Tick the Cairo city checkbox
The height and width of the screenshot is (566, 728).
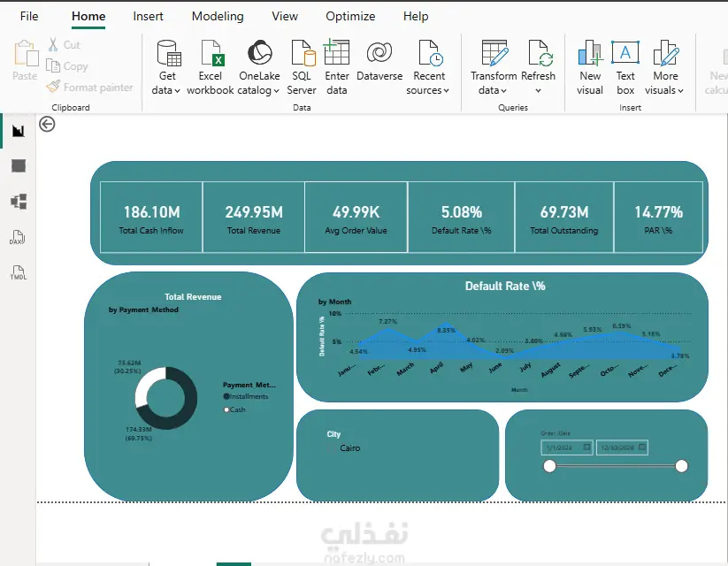tap(331, 448)
